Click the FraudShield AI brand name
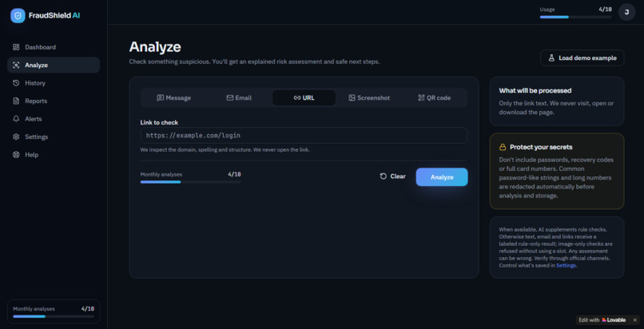This screenshot has width=644, height=329. coord(54,16)
